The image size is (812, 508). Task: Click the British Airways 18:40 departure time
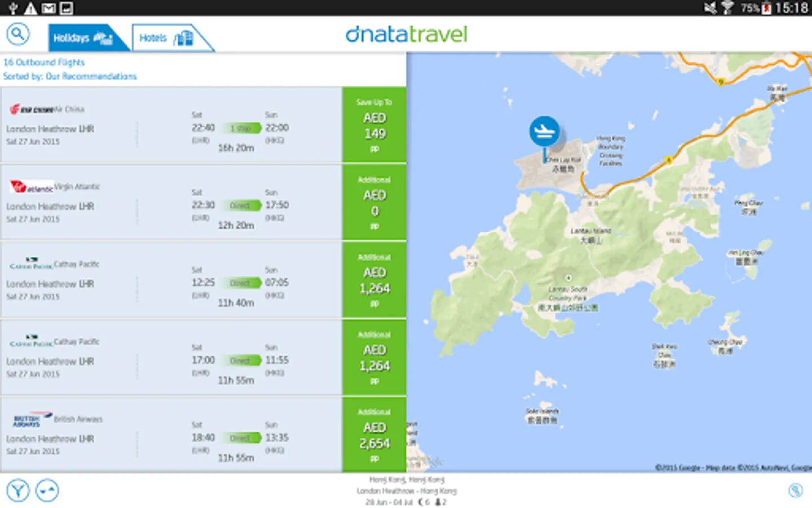203,437
